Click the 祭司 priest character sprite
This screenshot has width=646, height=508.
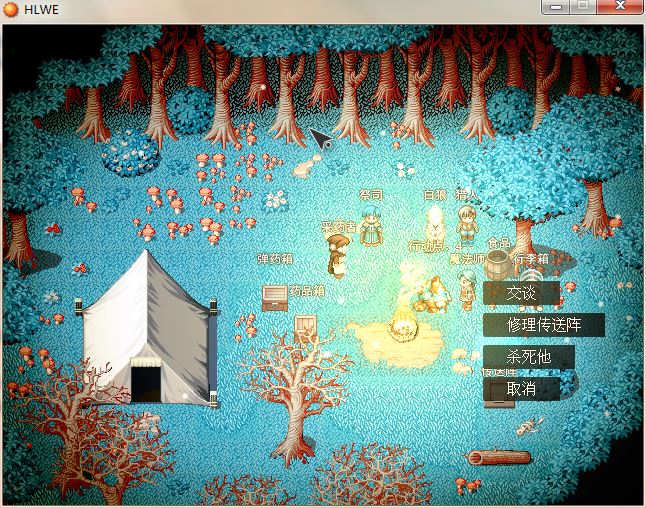coord(372,227)
